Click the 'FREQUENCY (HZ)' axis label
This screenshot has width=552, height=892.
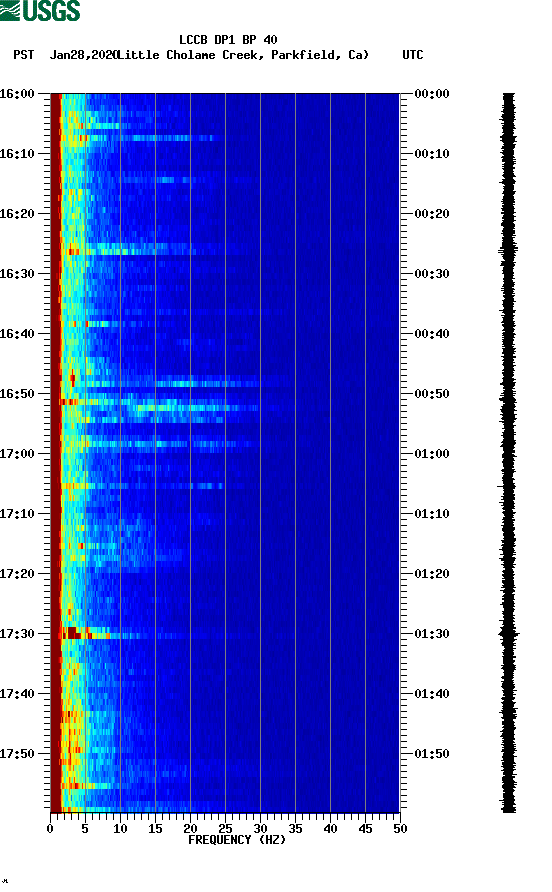(237, 840)
